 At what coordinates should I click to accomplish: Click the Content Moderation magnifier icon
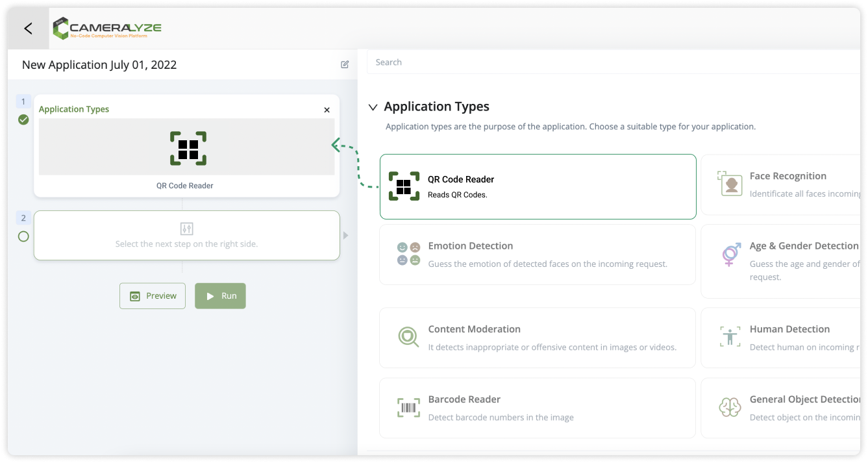click(x=408, y=337)
